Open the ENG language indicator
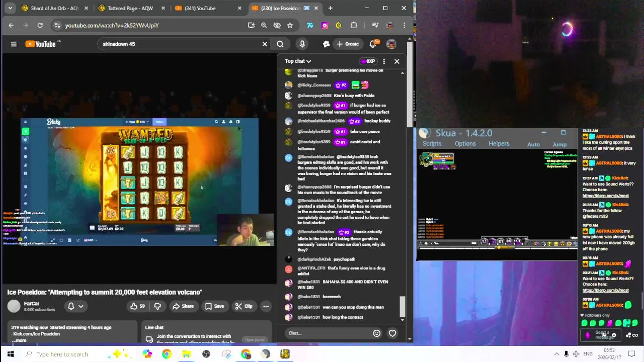 point(588,354)
